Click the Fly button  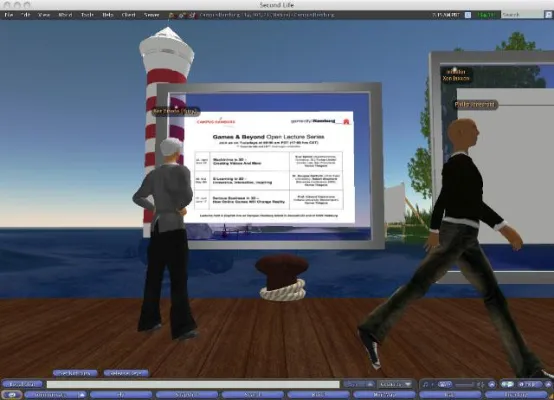121,395
